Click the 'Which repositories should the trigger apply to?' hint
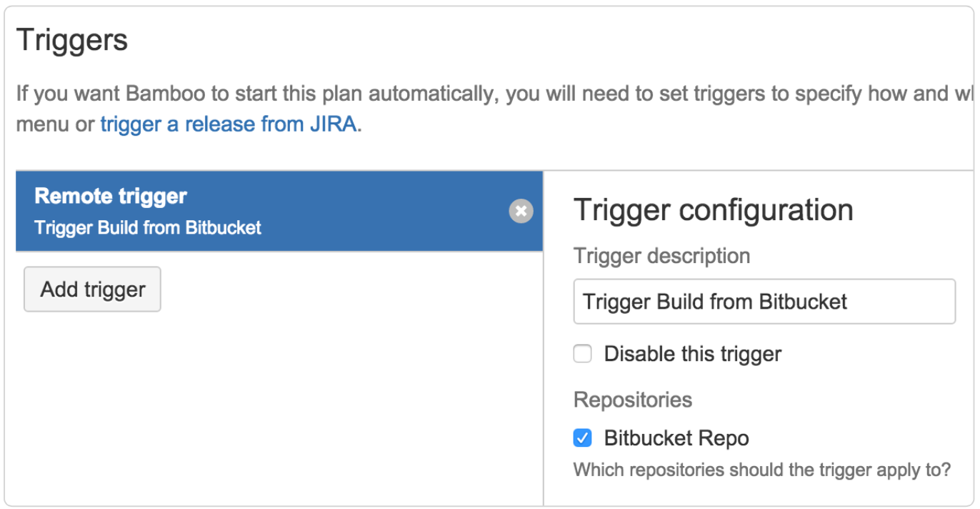This screenshot has width=980, height=509. (x=761, y=470)
